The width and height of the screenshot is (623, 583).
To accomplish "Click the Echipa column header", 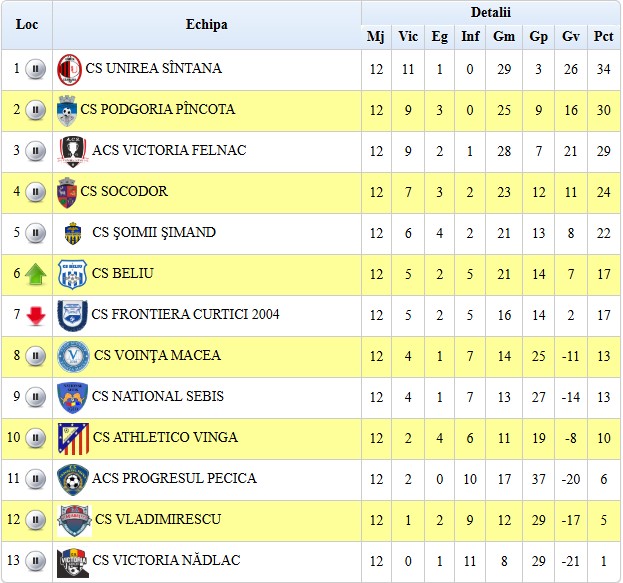I will pos(206,24).
